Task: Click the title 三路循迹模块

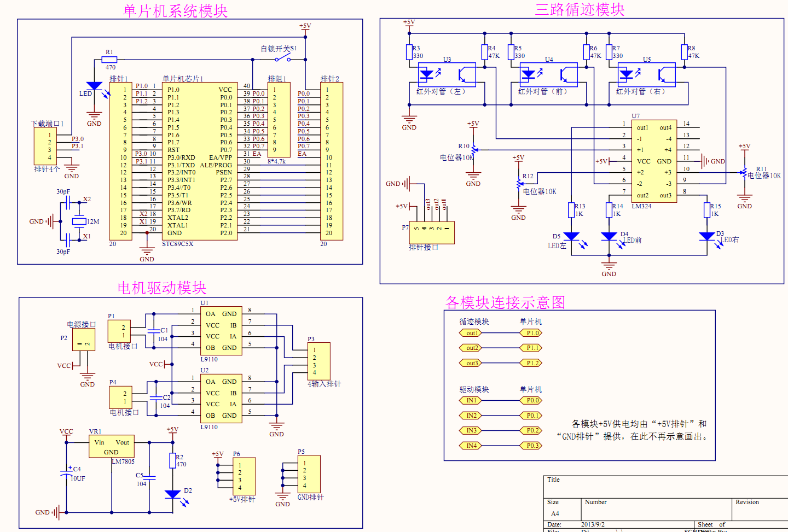Action: point(580,9)
